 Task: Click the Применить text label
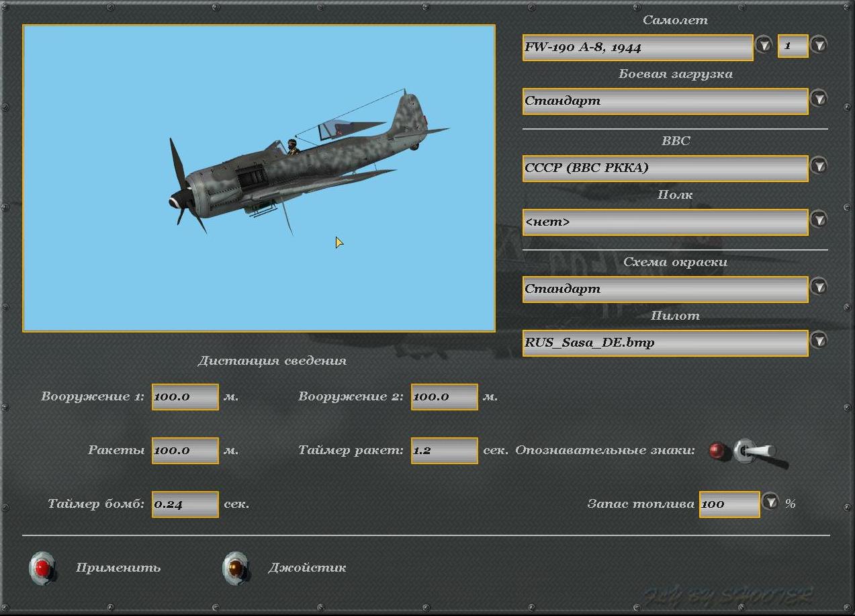point(118,568)
